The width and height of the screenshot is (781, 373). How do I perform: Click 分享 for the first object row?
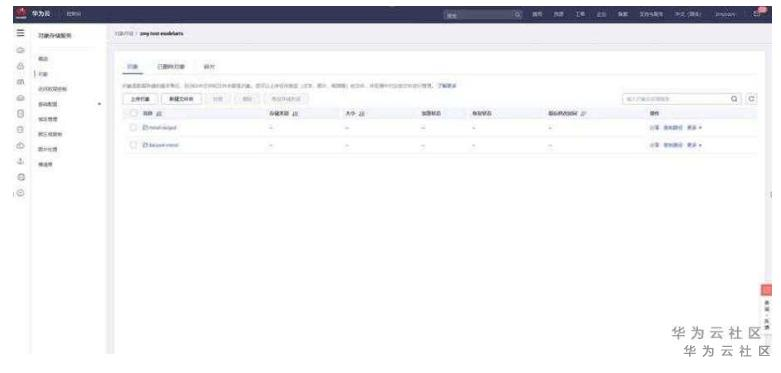(x=654, y=128)
